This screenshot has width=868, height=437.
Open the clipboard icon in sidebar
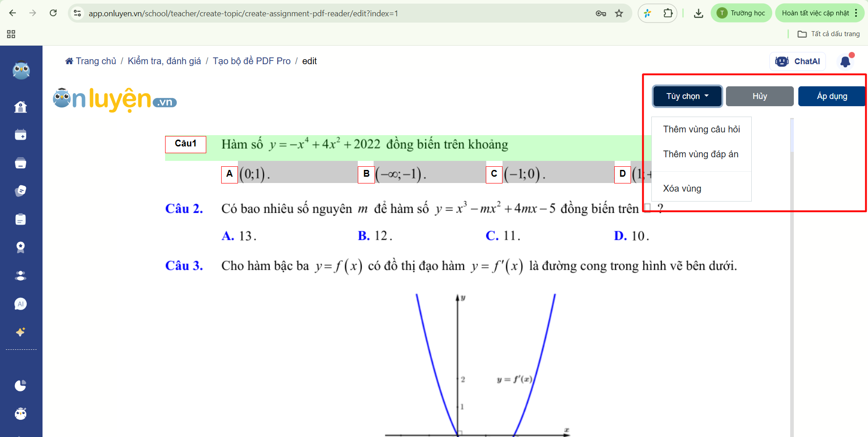tap(21, 220)
